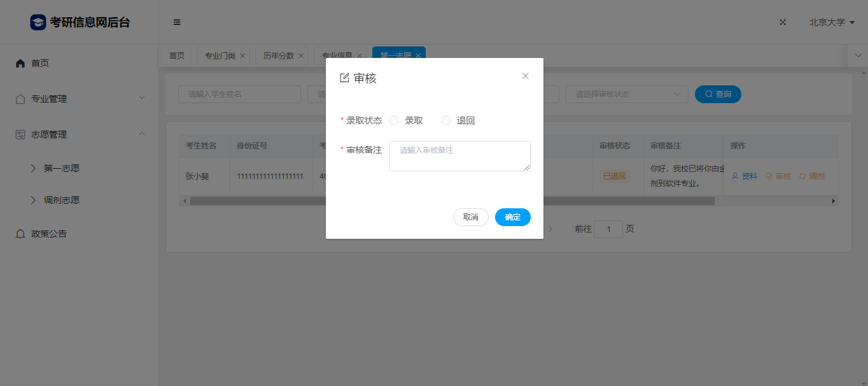This screenshot has height=386, width=868.
Task: Click the 审核备注 column header
Action: [666, 146]
